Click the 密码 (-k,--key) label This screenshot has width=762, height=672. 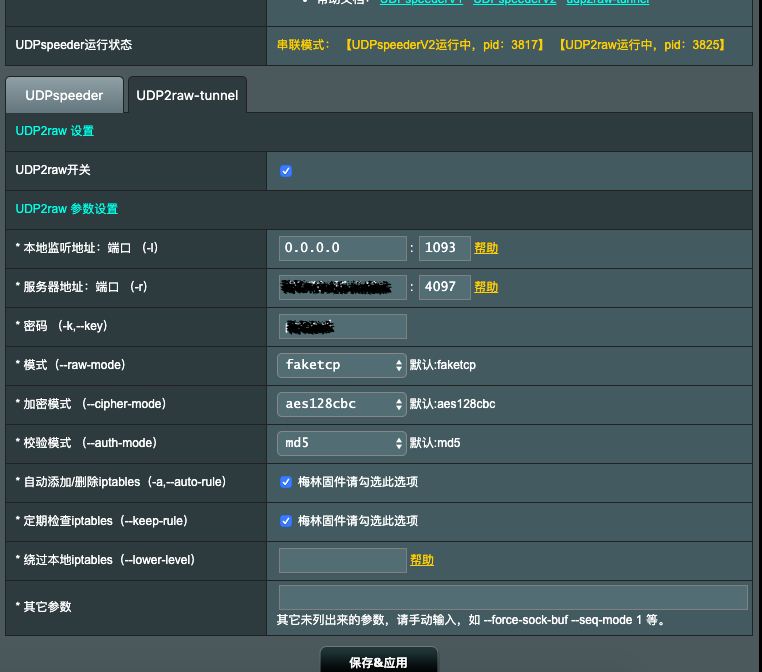(x=61, y=326)
